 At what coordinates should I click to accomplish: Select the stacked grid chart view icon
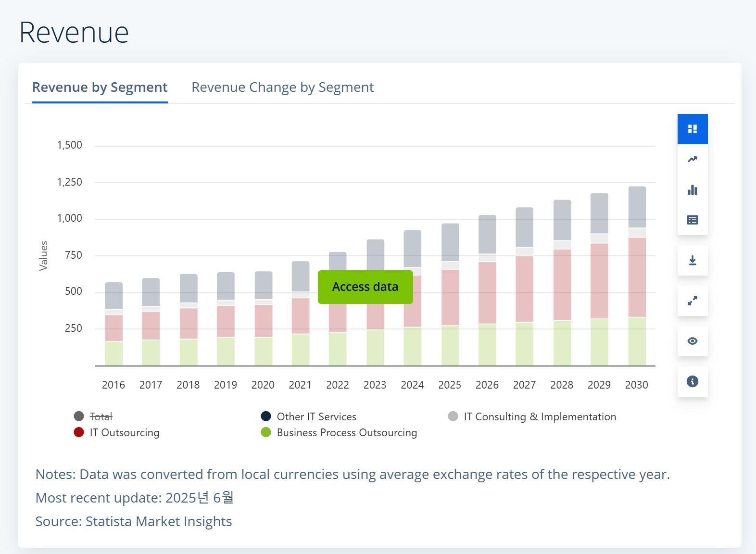[693, 129]
